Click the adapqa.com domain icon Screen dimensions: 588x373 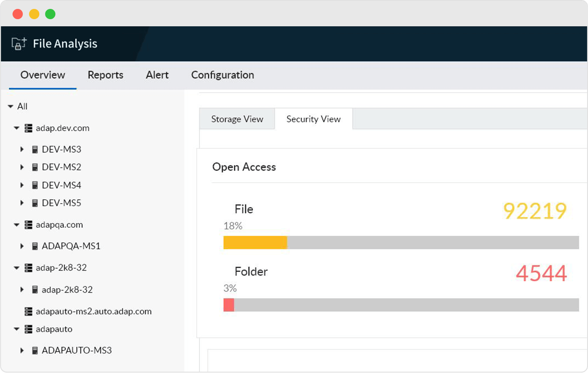pyautogui.click(x=29, y=225)
